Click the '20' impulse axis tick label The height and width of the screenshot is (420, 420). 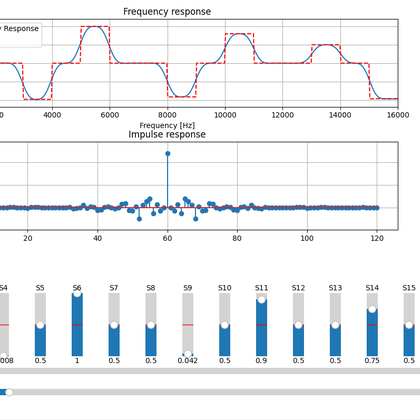[28, 238]
